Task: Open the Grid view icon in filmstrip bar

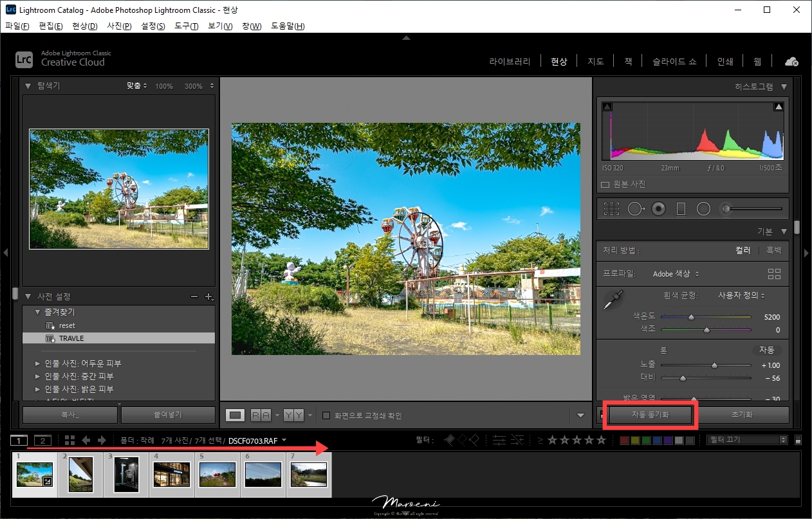Action: (69, 441)
